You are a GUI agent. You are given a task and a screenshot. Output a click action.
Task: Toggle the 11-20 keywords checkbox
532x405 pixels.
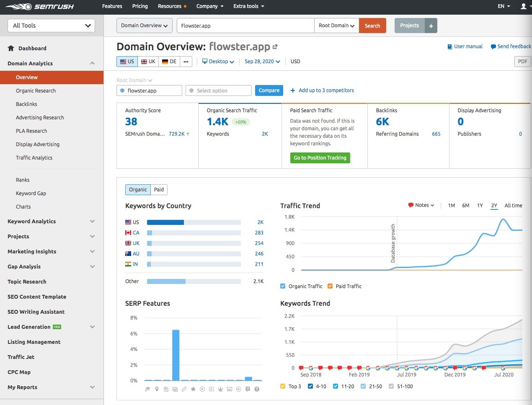[x=336, y=386]
